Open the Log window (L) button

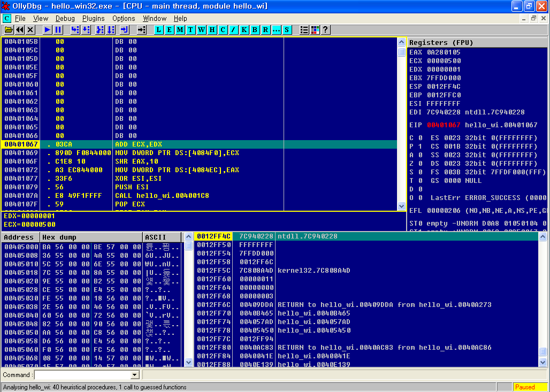[159, 30]
